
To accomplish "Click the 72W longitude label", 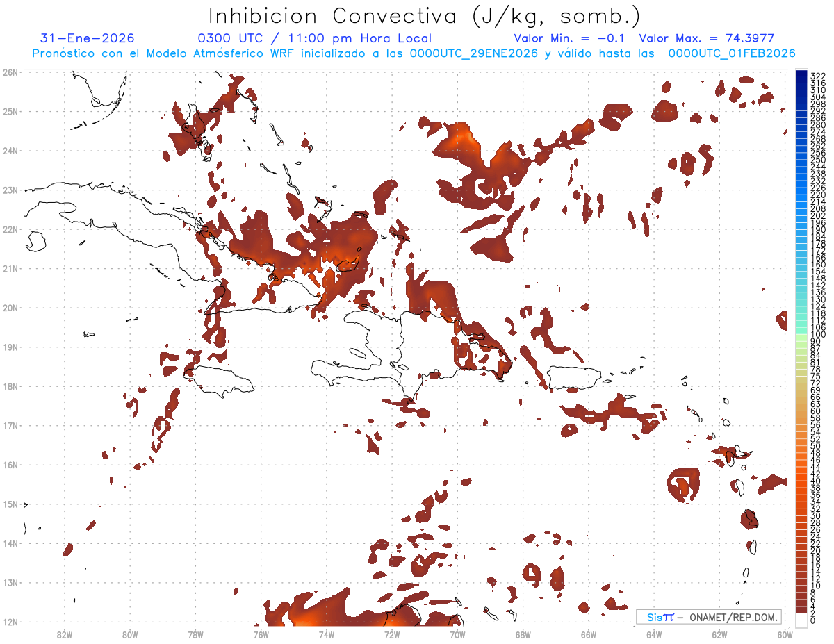I will tap(392, 634).
